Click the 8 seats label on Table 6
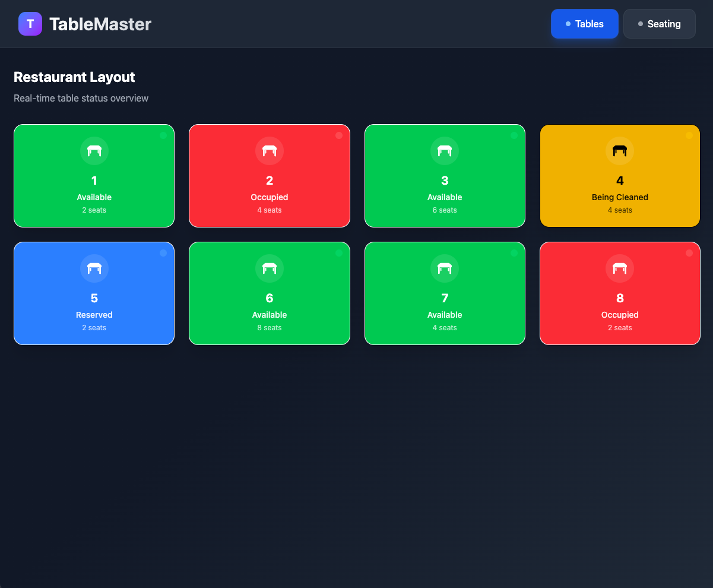This screenshot has width=713, height=588. (x=269, y=327)
